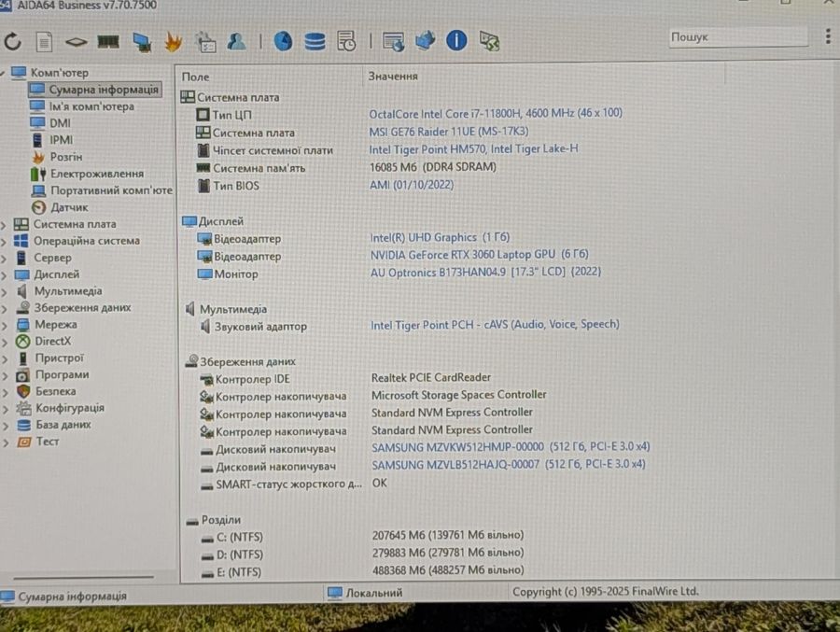Select Електроживлення tree item
This screenshot has height=632, width=840.
pyautogui.click(x=97, y=174)
